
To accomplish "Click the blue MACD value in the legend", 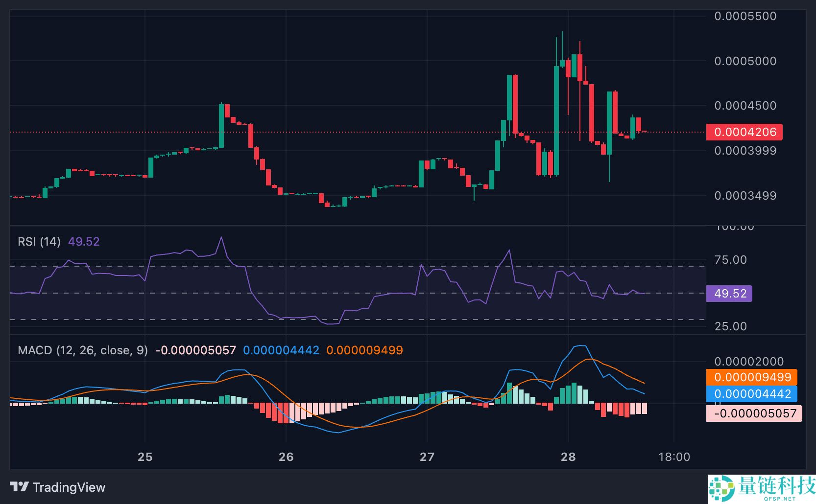I will coord(281,350).
